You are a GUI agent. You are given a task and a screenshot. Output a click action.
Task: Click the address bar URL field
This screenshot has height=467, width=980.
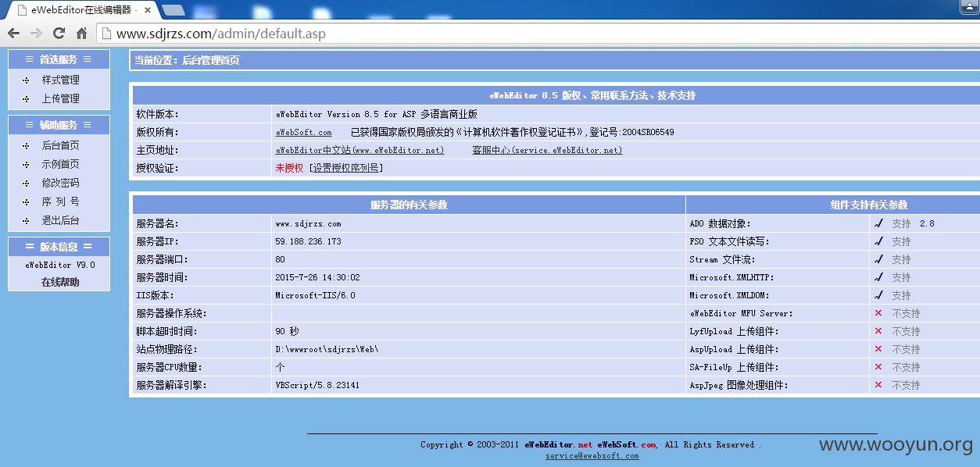(539, 34)
